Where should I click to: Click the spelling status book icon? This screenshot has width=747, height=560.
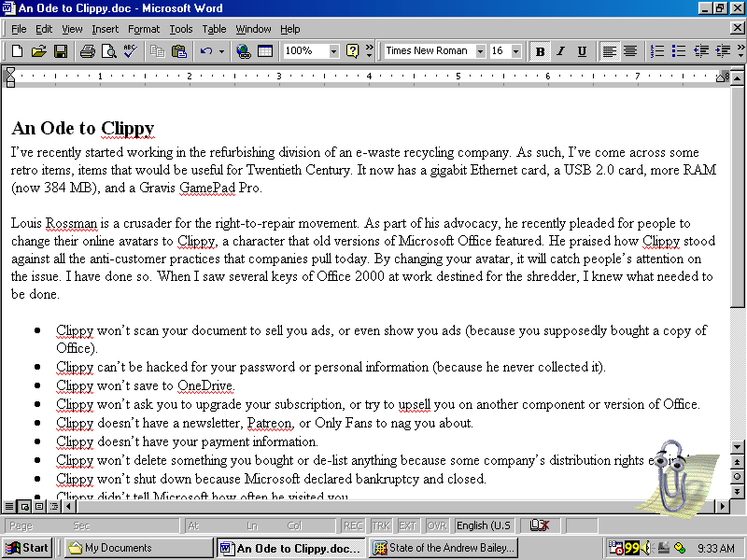[x=540, y=525]
